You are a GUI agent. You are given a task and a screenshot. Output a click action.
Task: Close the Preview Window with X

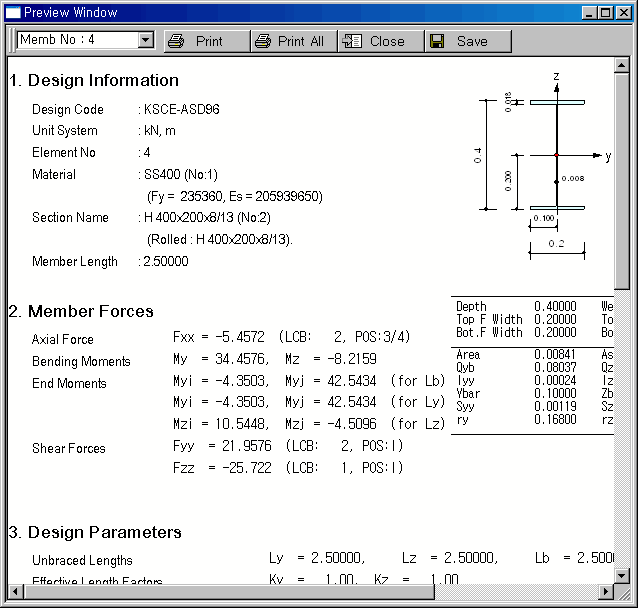(x=623, y=13)
